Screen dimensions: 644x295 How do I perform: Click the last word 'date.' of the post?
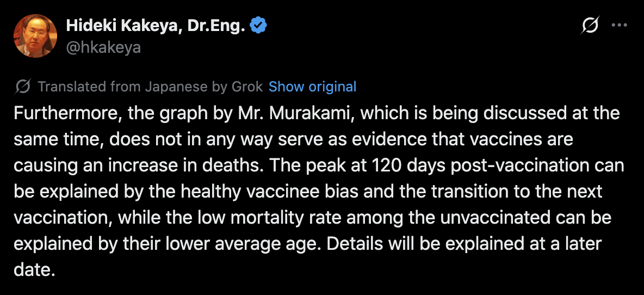(34, 269)
